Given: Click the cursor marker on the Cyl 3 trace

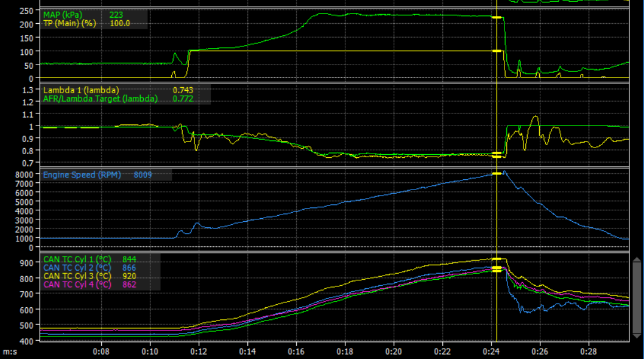Looking at the screenshot, I should tap(497, 259).
